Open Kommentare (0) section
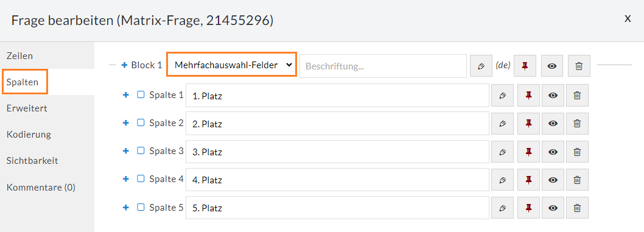Viewport: 644px width, 232px height. (x=41, y=188)
